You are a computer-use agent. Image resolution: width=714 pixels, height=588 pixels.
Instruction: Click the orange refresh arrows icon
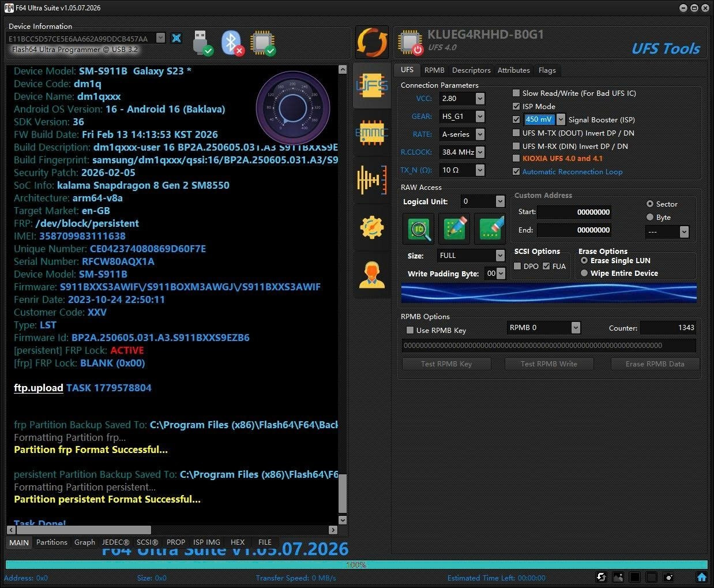(372, 42)
